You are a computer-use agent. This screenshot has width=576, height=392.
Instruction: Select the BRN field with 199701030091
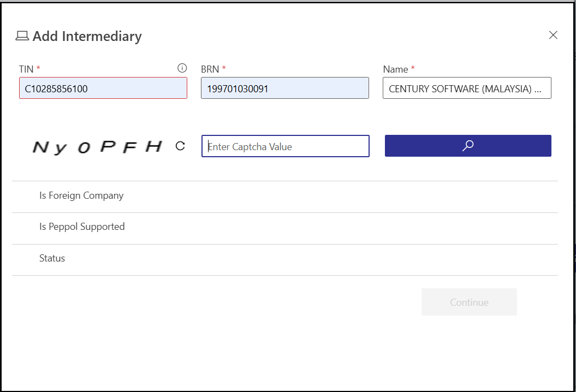(285, 88)
